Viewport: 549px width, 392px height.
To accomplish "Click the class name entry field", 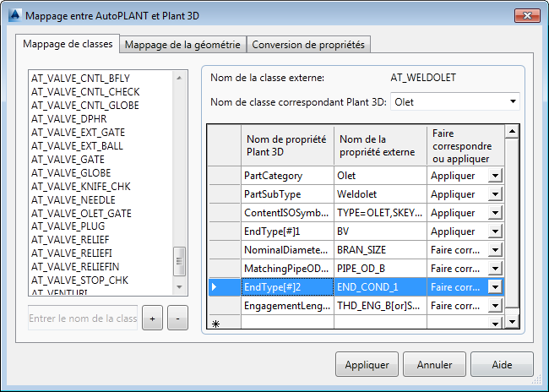I will (83, 318).
